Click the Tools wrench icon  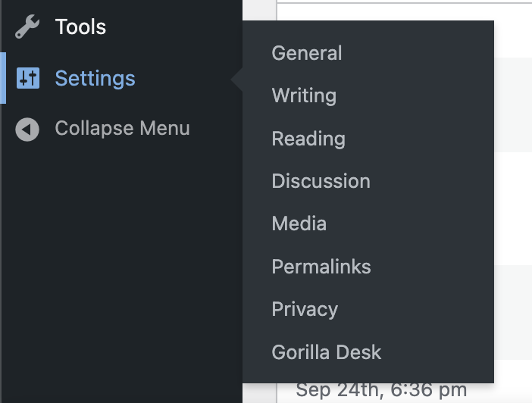[27, 27]
